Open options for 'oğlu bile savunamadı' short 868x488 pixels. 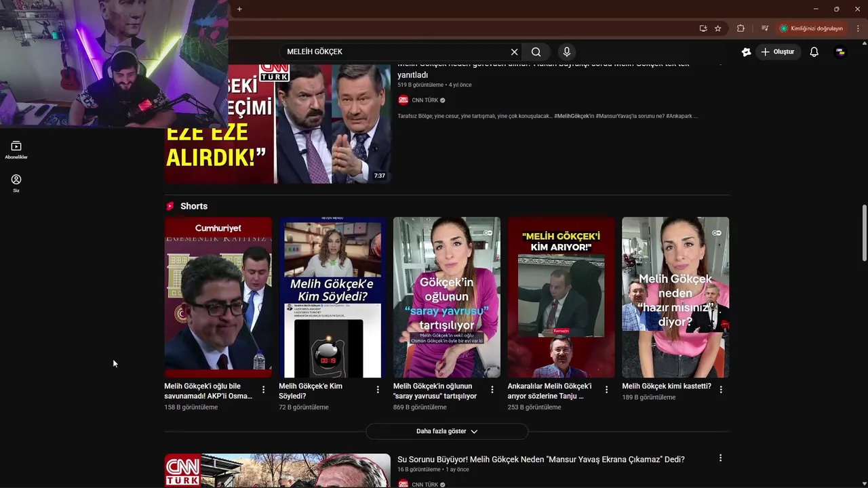pos(264,390)
